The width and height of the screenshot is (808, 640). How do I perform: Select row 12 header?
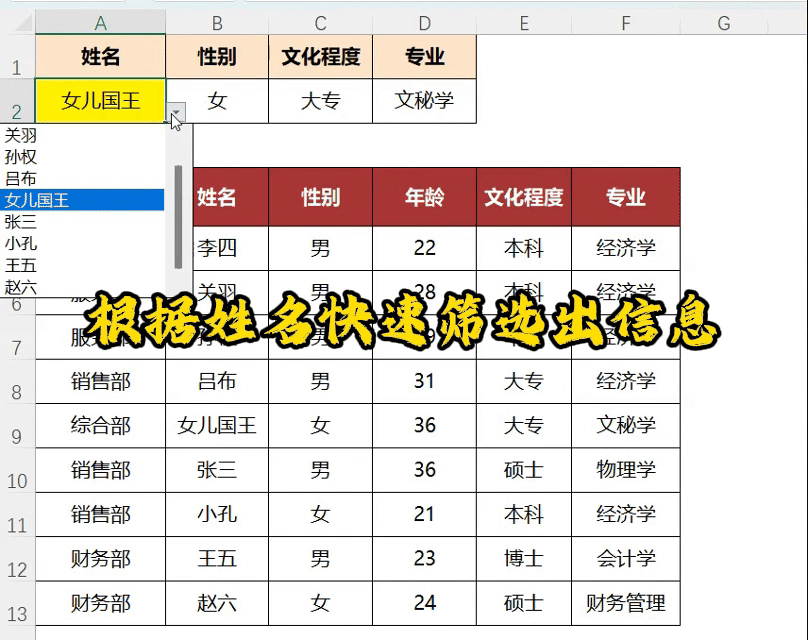pyautogui.click(x=17, y=559)
